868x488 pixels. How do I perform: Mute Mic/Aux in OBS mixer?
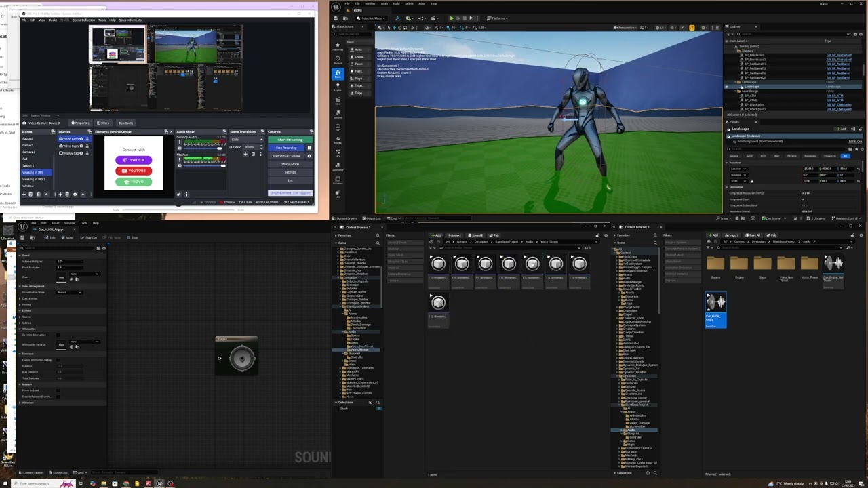tap(180, 165)
